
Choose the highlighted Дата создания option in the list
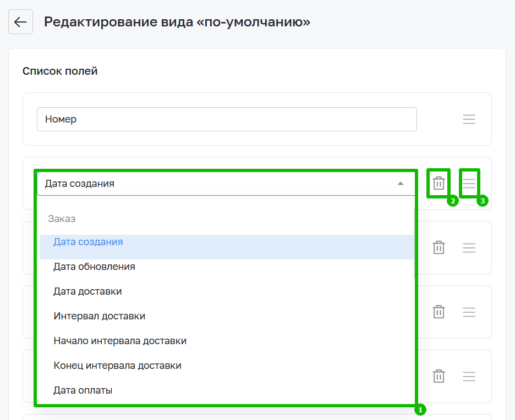click(x=227, y=247)
